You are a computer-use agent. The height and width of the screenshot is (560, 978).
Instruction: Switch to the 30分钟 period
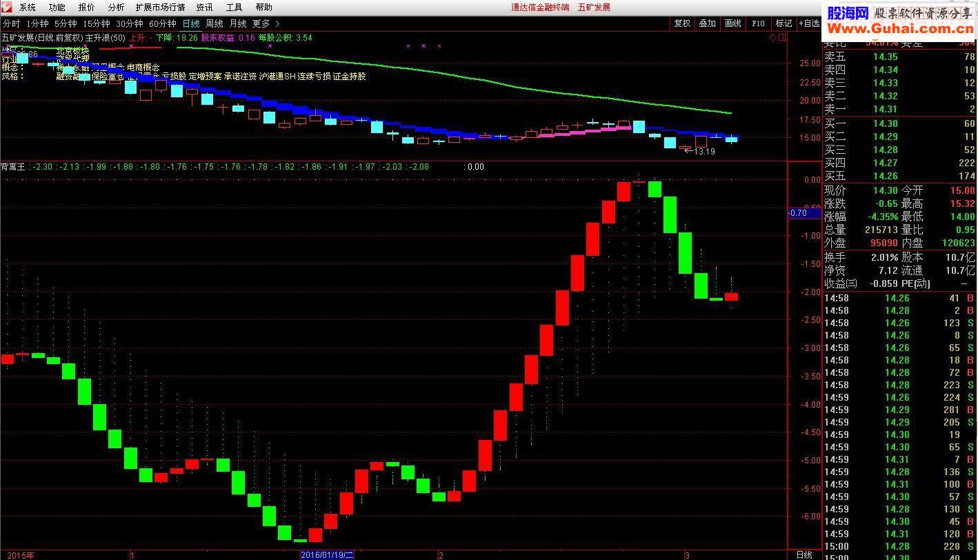click(x=130, y=23)
